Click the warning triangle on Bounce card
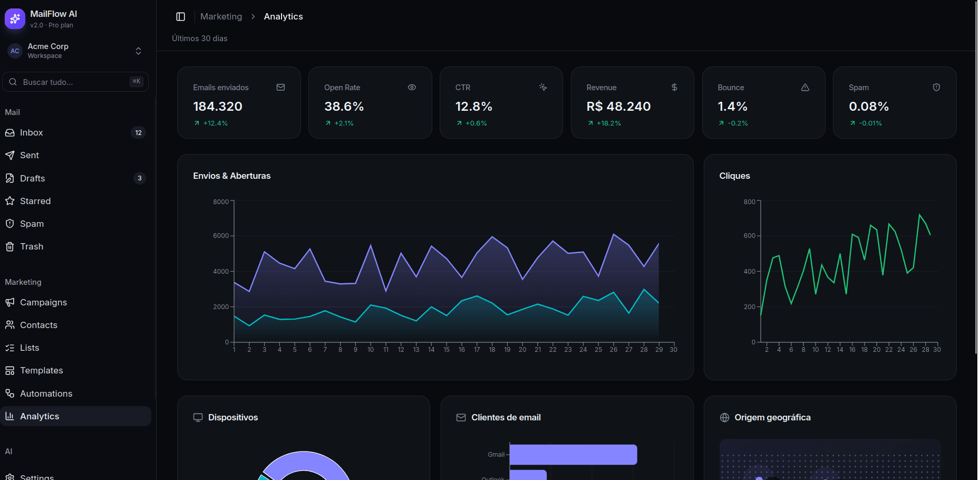The height and width of the screenshot is (480, 980). click(x=805, y=88)
